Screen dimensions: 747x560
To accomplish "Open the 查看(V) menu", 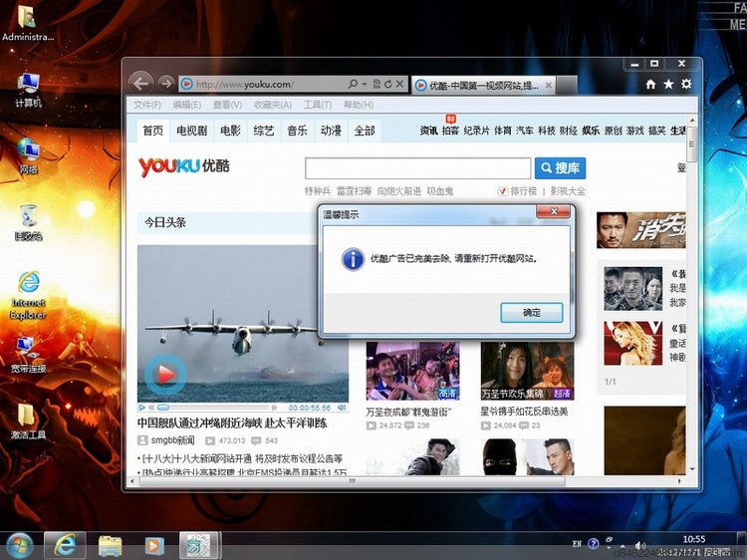I will click(x=227, y=105).
